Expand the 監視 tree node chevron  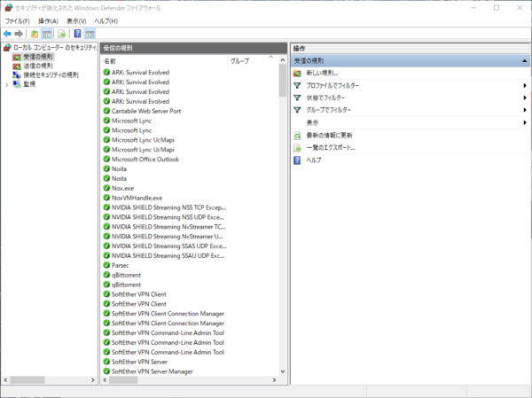(7, 85)
